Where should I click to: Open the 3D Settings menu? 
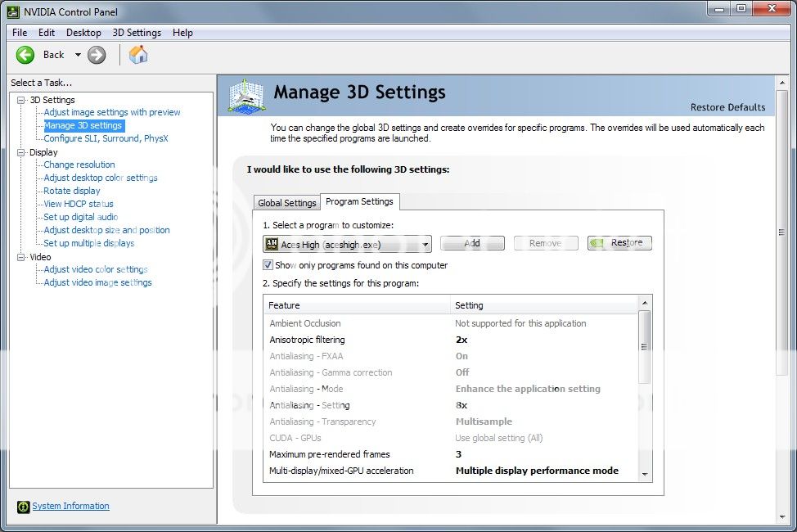[137, 33]
